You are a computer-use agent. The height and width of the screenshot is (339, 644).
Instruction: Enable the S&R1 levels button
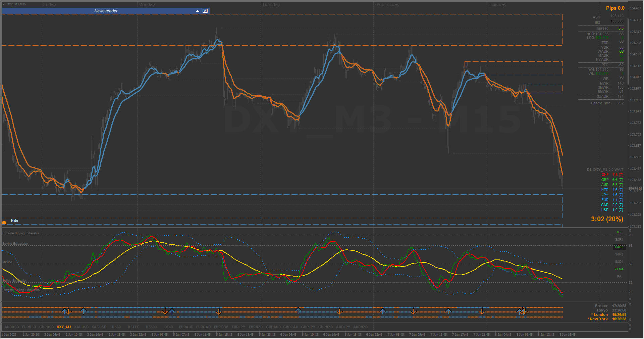point(619,240)
